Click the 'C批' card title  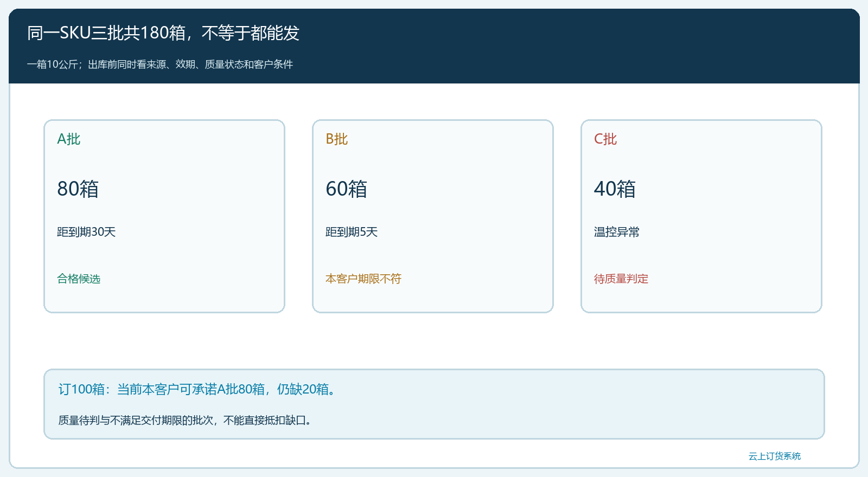tap(605, 139)
